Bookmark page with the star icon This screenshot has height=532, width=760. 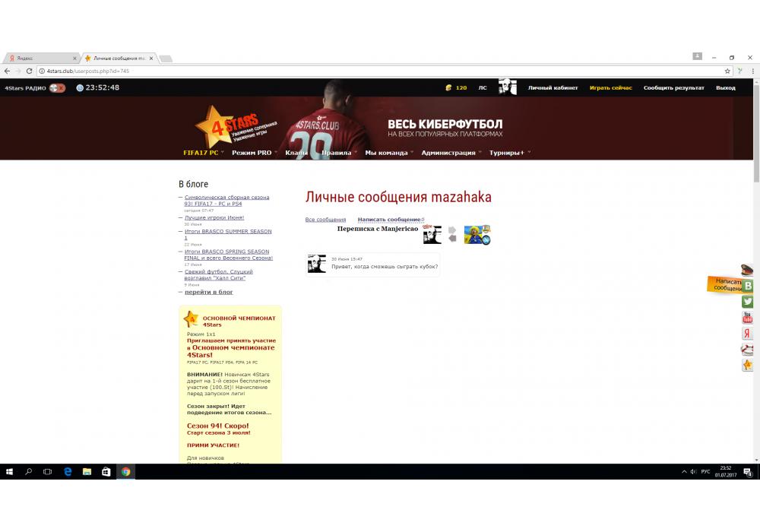tap(727, 71)
